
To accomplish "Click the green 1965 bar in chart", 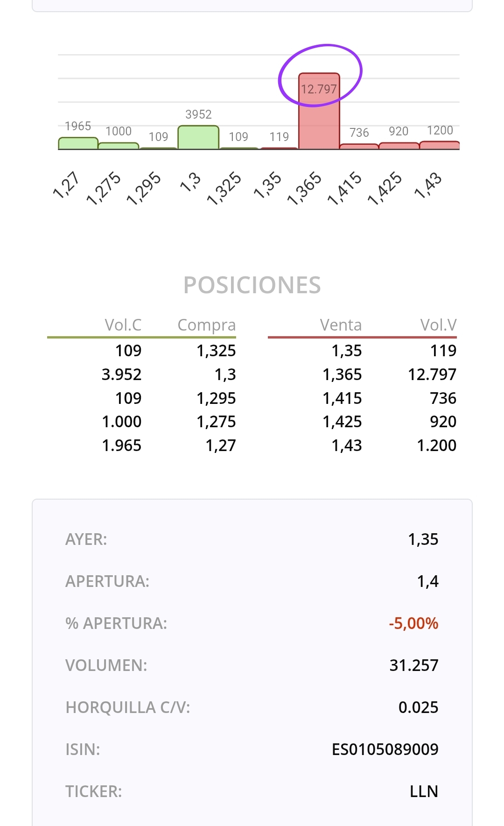I will [x=78, y=143].
